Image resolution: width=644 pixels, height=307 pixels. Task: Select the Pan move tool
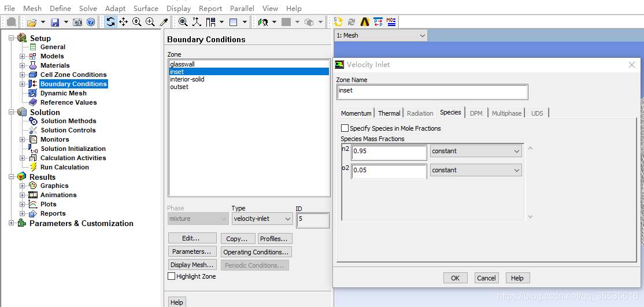tap(123, 22)
